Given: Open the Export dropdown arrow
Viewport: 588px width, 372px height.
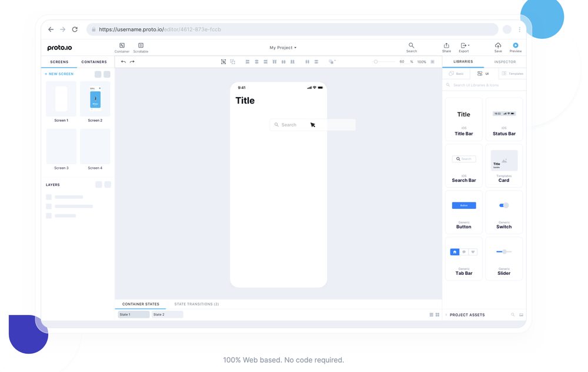Looking at the screenshot, I should (x=468, y=46).
